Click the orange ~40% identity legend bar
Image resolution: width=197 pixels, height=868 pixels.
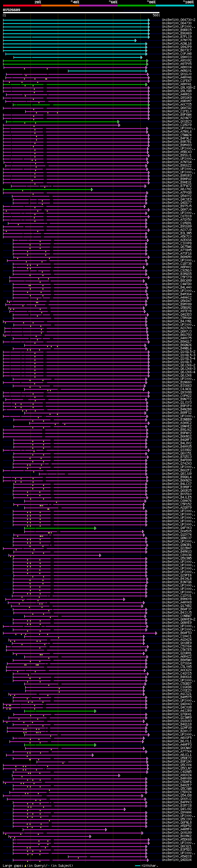[60, 6]
